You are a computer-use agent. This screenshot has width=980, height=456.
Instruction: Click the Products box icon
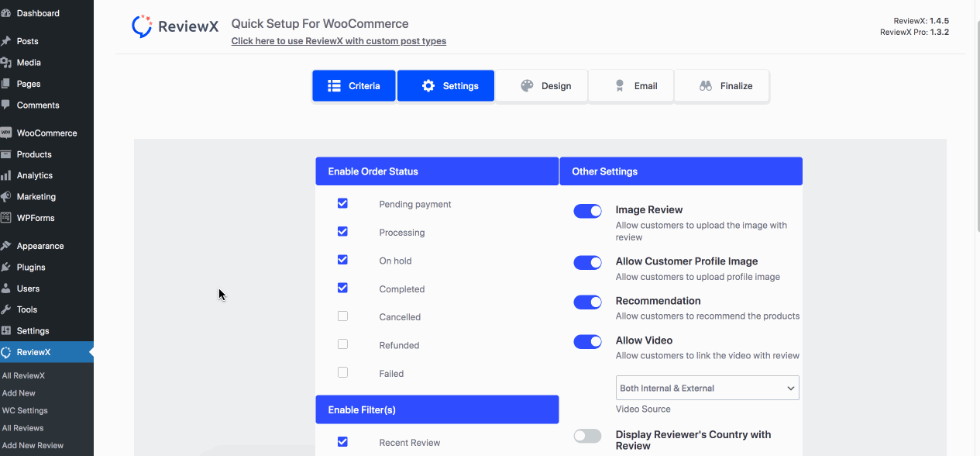point(5,154)
